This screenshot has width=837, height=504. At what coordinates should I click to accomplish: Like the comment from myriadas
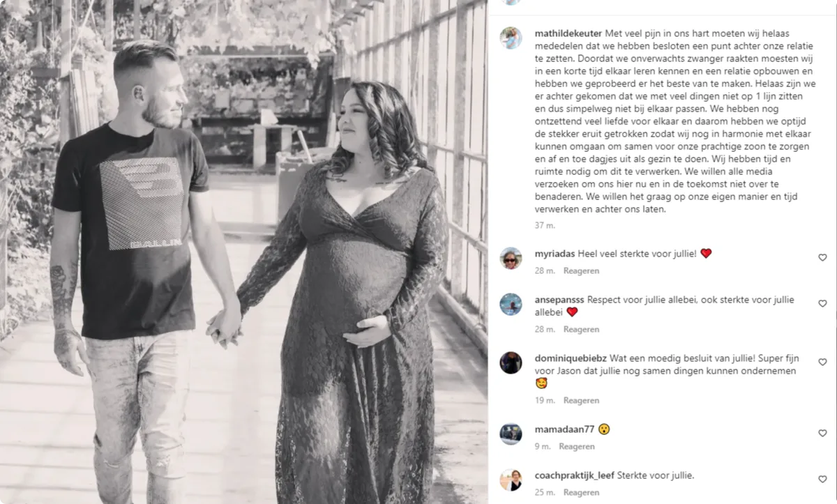[822, 258]
